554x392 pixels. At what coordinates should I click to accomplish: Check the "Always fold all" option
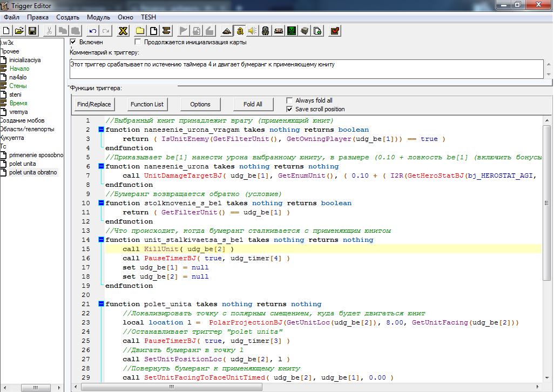290,100
